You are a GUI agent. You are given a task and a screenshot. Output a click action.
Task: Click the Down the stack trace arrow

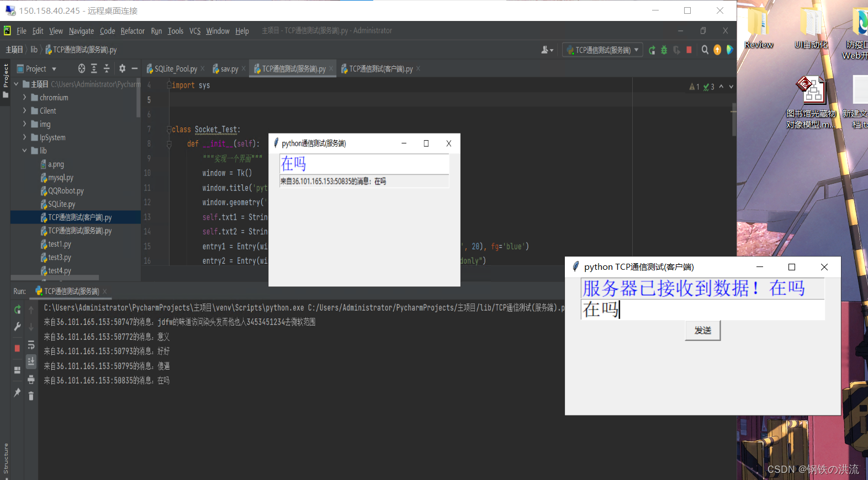click(31, 327)
